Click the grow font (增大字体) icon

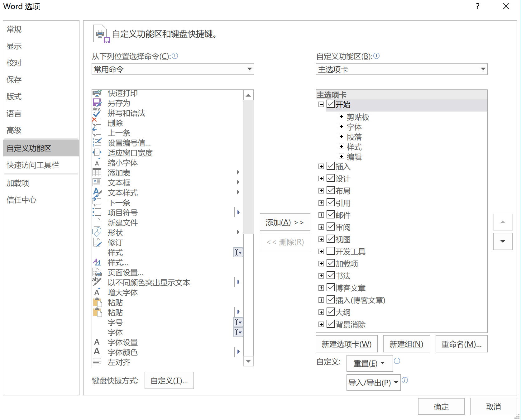tap(97, 292)
